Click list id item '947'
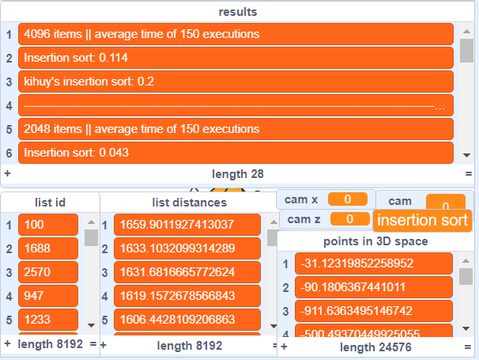The image size is (479, 360). (48, 296)
